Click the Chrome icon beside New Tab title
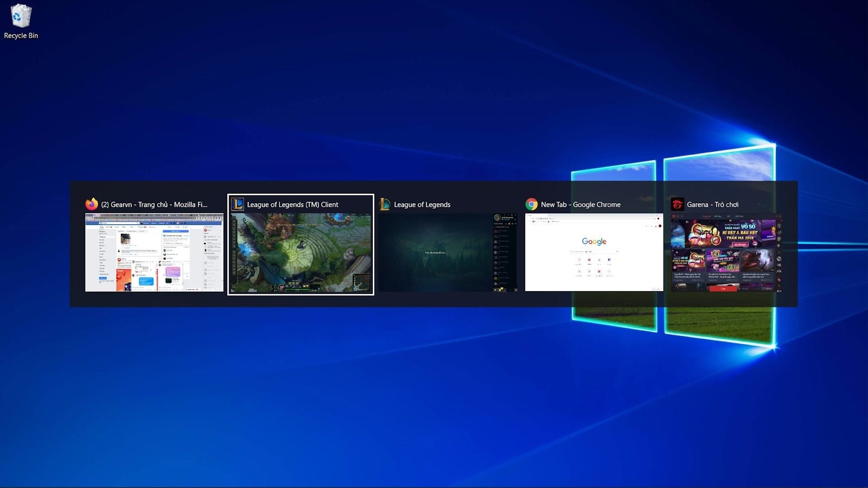Screen dimensions: 868x488 531,204
